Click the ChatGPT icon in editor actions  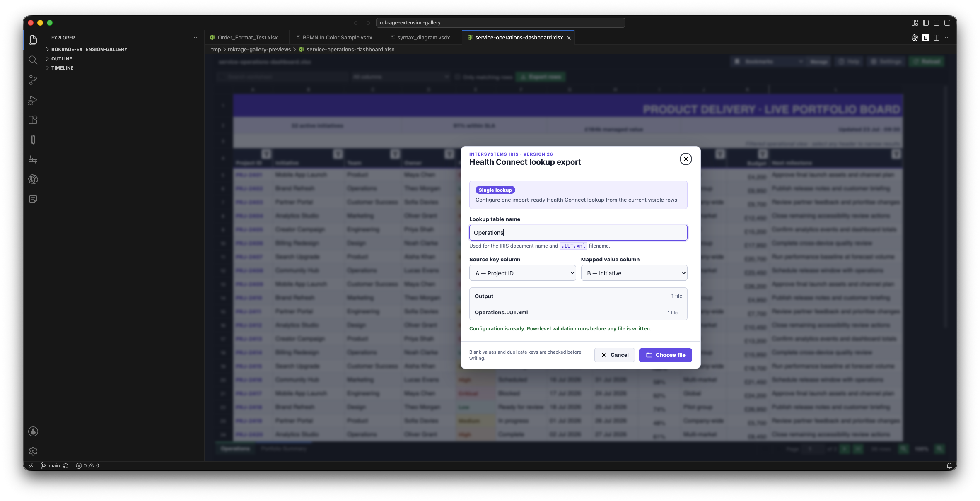point(915,38)
